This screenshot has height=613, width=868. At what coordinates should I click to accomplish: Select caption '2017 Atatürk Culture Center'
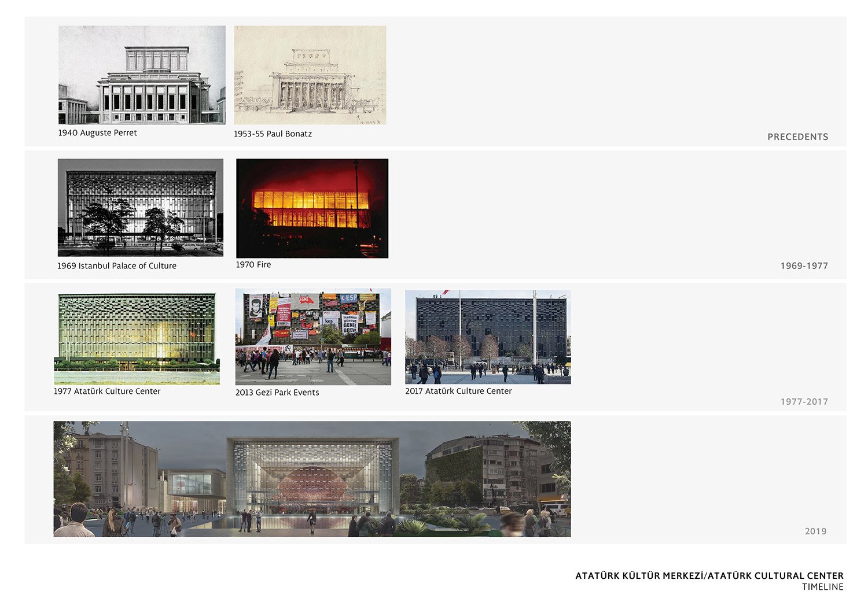point(458,391)
